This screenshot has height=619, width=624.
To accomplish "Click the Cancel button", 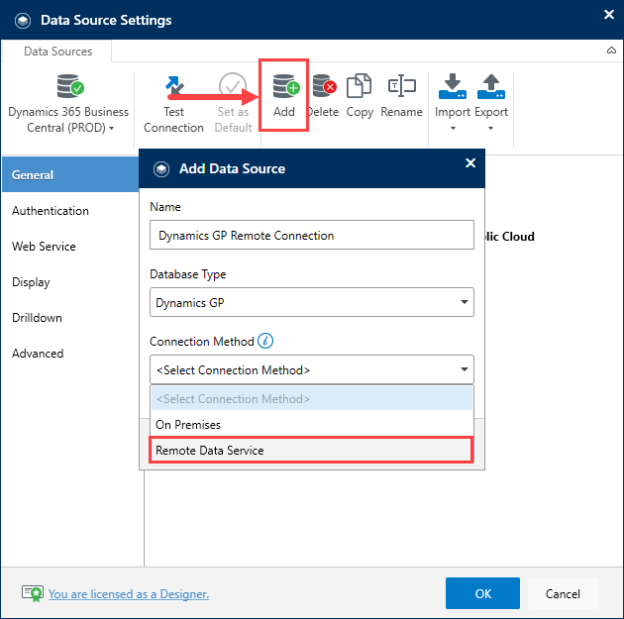I will click(563, 593).
